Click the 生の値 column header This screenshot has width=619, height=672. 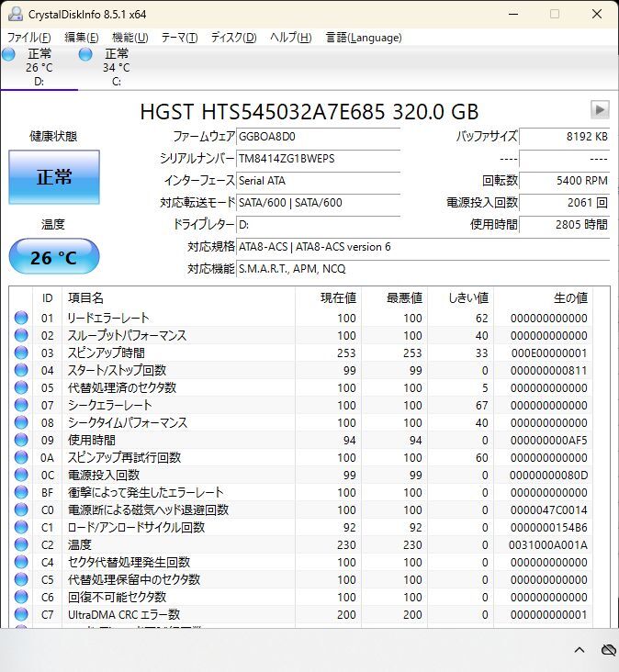543,297
